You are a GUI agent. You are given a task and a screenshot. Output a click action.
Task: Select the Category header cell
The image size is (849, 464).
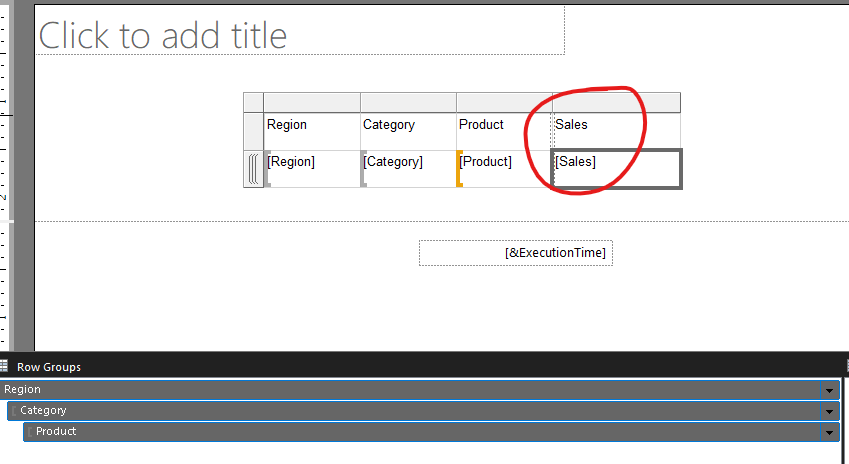pyautogui.click(x=408, y=132)
